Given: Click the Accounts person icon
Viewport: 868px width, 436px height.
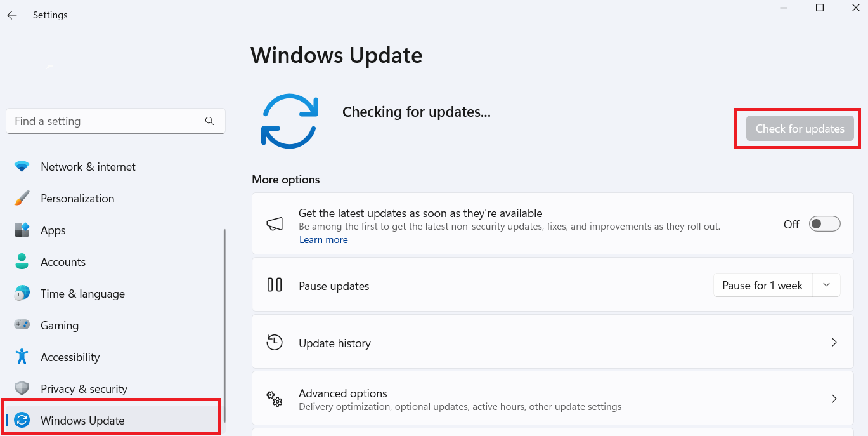Looking at the screenshot, I should [x=22, y=262].
